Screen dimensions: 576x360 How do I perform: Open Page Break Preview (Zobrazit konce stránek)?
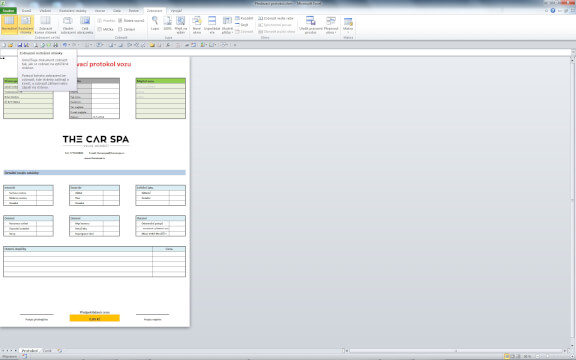[x=46, y=25]
